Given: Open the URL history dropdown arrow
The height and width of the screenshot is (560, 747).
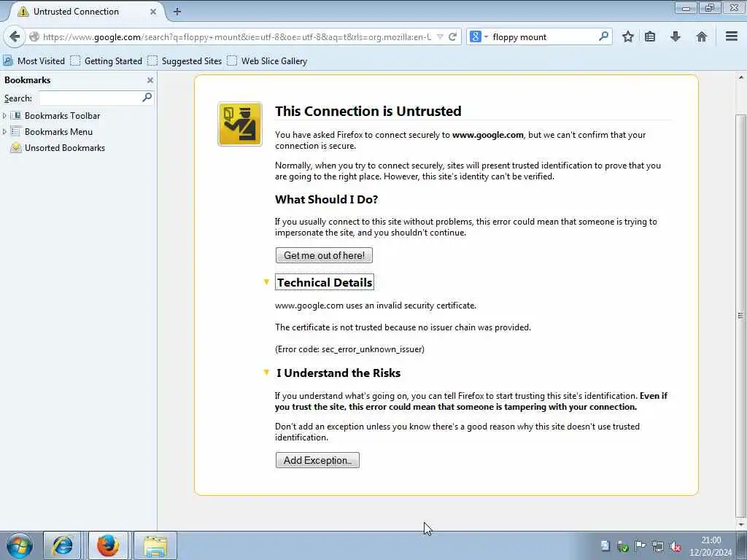Looking at the screenshot, I should tap(440, 36).
